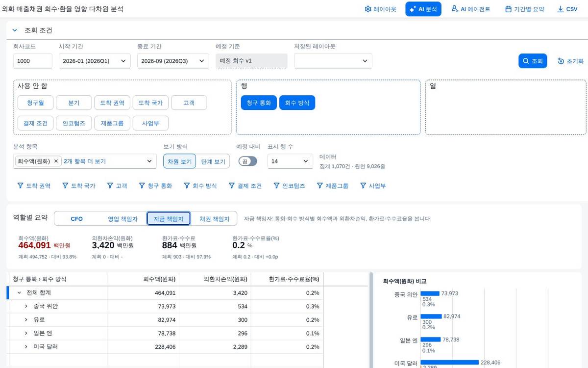Expand the 유로 row

tap(26, 319)
